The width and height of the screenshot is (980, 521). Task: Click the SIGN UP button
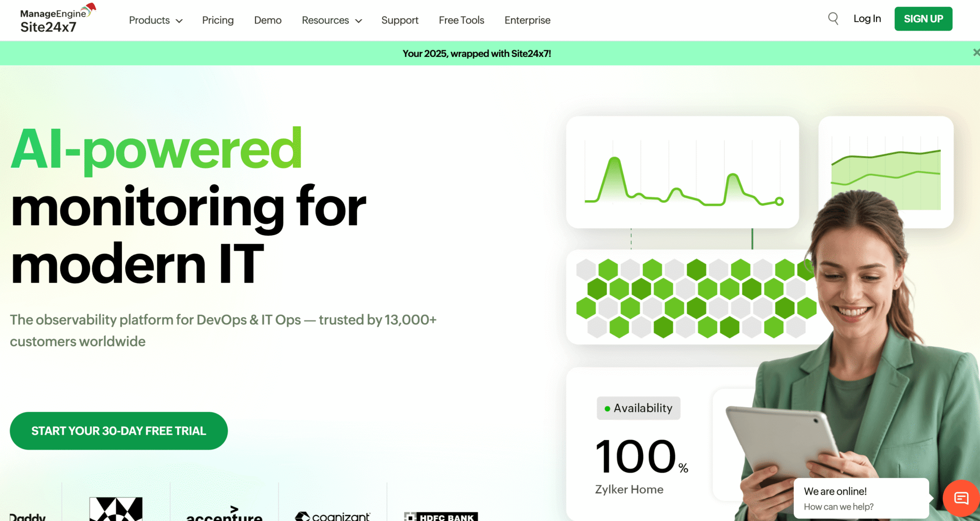[x=923, y=19]
